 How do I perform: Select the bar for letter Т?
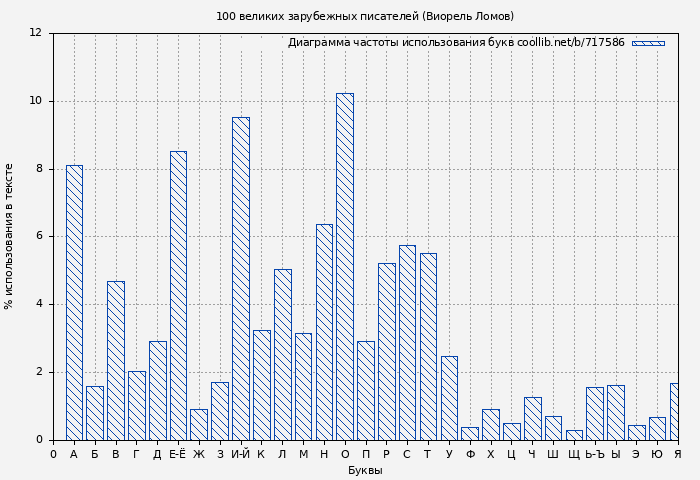click(428, 346)
